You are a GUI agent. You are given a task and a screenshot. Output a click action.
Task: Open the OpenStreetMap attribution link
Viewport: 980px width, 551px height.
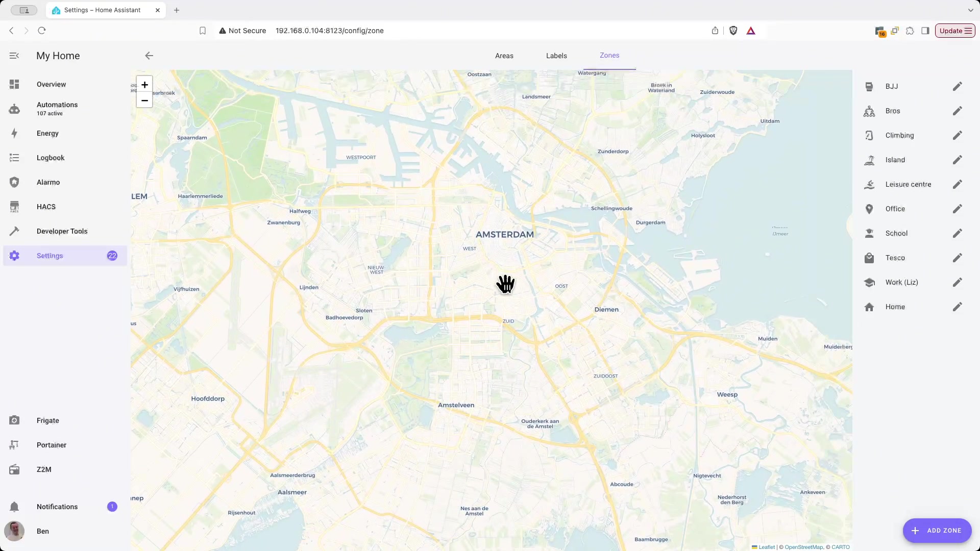[803, 547]
